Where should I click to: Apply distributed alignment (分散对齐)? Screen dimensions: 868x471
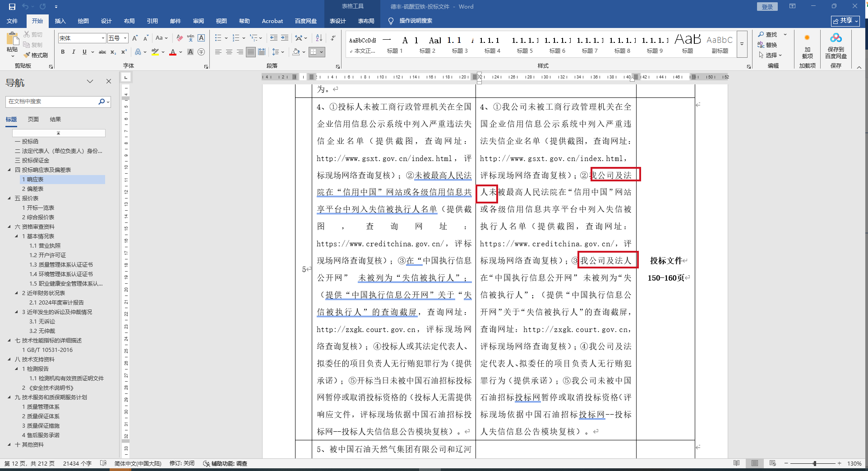[x=262, y=52]
